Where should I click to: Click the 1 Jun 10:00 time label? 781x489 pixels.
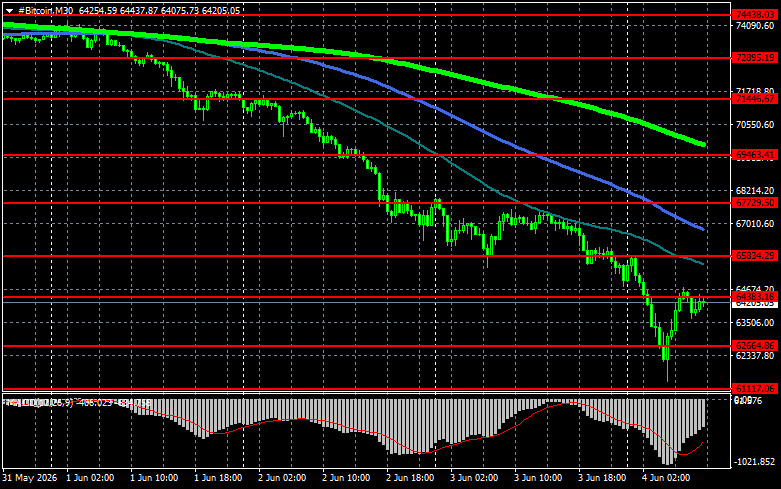(154, 478)
